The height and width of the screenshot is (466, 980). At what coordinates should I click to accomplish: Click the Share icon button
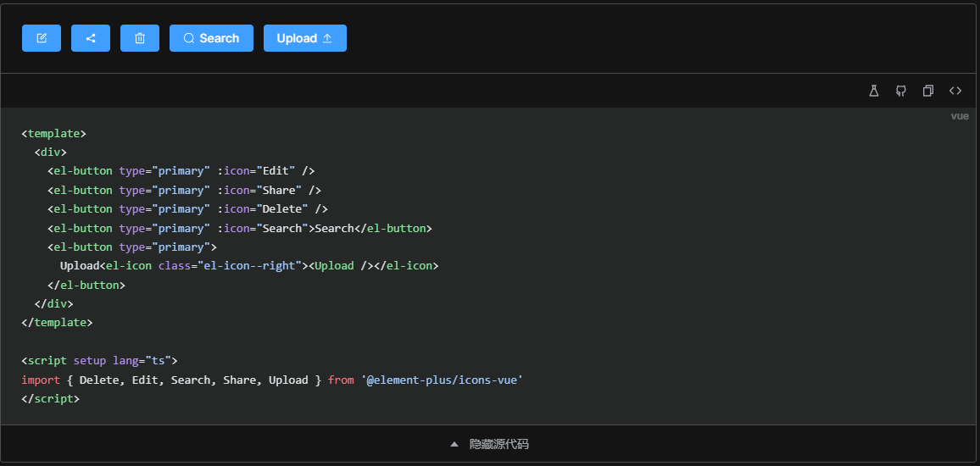91,38
